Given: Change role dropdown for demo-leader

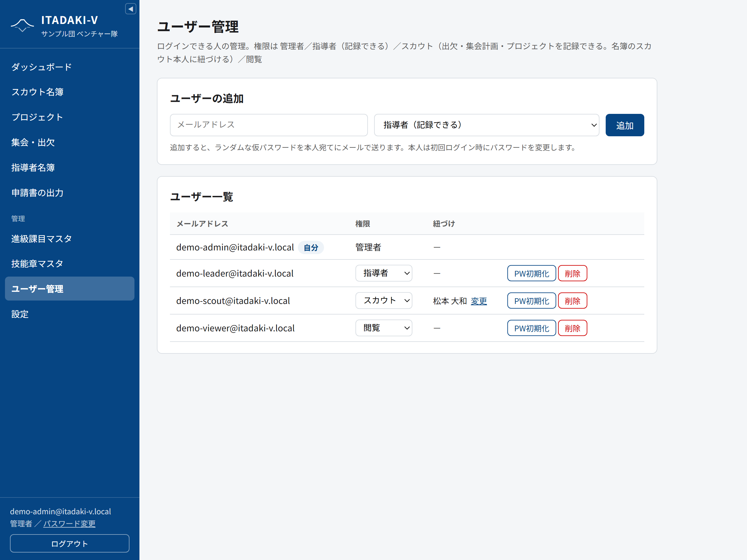Looking at the screenshot, I should (x=384, y=273).
